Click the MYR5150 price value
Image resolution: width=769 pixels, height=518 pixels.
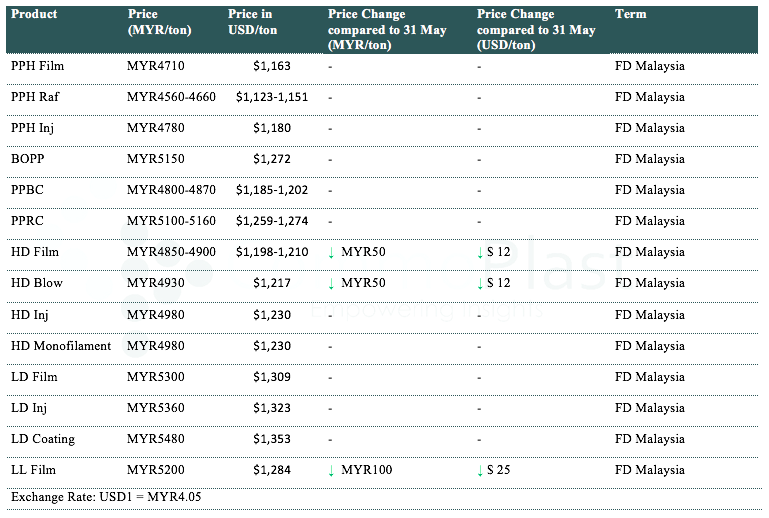click(x=156, y=159)
